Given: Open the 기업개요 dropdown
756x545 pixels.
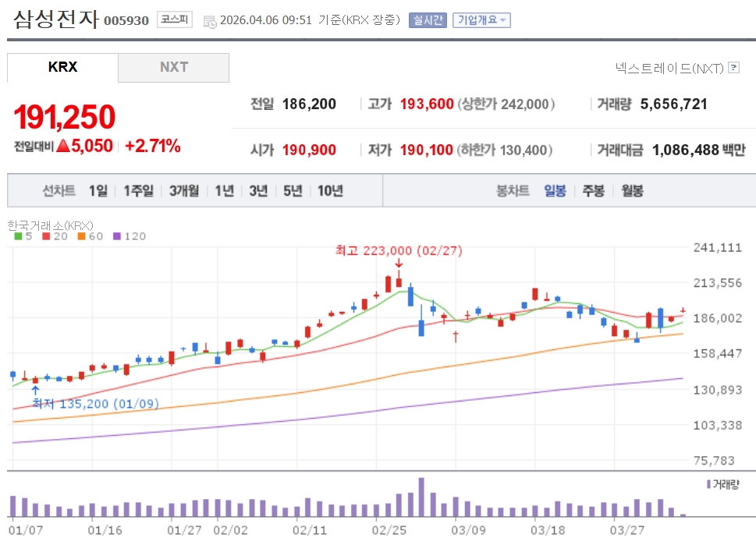Looking at the screenshot, I should coord(481,20).
